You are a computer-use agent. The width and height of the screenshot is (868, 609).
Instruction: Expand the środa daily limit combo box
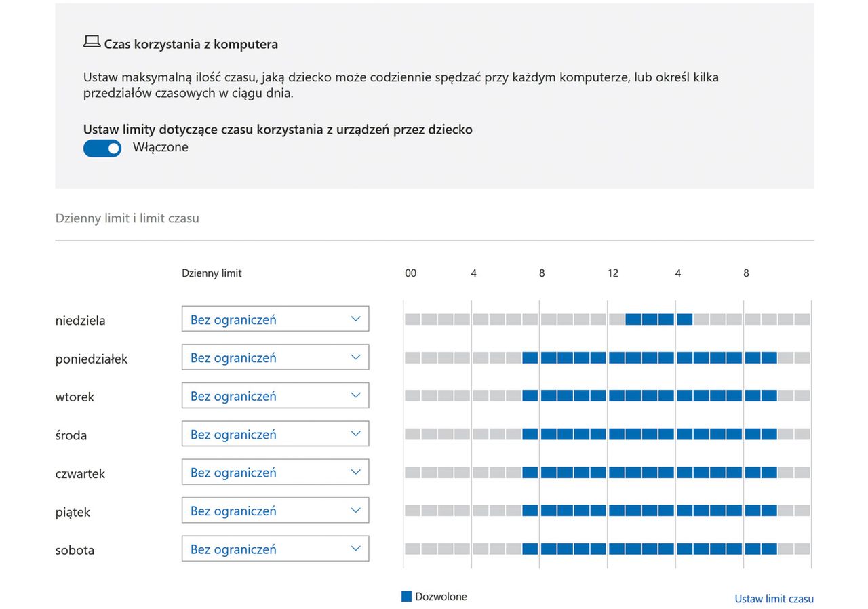click(275, 434)
